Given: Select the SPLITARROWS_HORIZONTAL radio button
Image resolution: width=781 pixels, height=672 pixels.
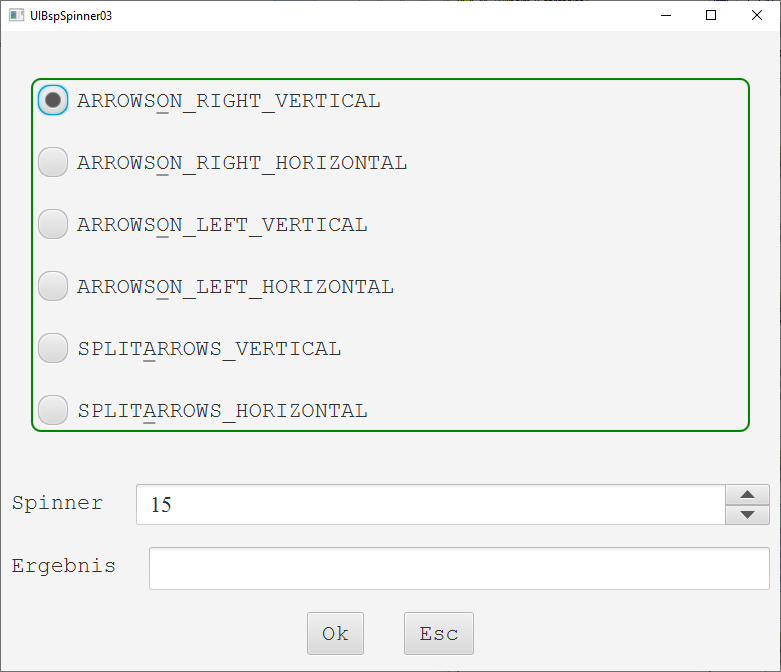Looking at the screenshot, I should [x=53, y=410].
